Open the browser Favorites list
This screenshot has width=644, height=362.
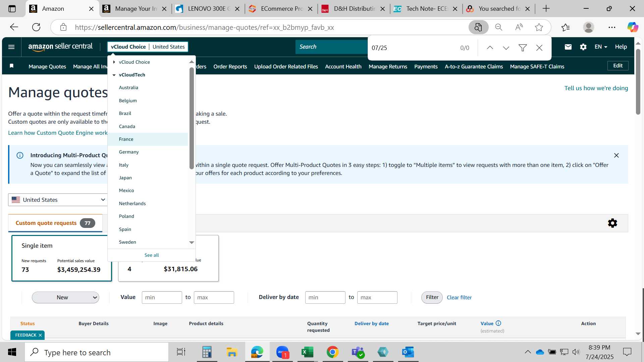pyautogui.click(x=566, y=27)
